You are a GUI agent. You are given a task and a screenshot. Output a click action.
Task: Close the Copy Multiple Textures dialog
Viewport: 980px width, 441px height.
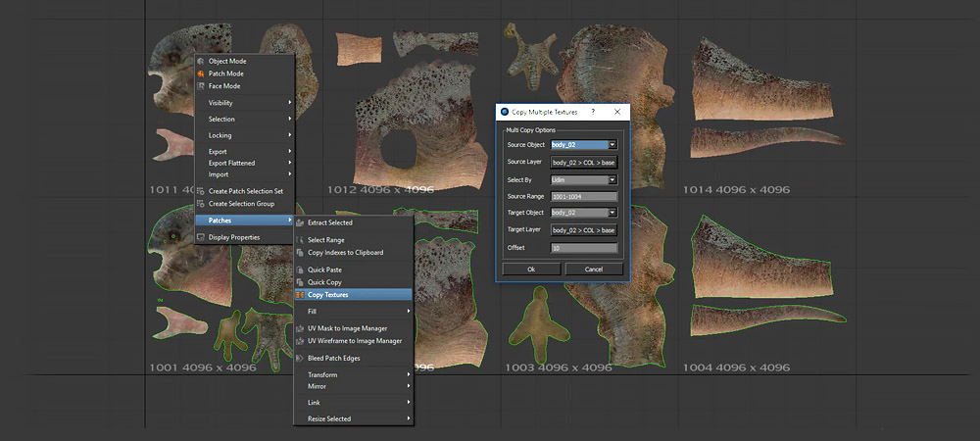click(616, 112)
